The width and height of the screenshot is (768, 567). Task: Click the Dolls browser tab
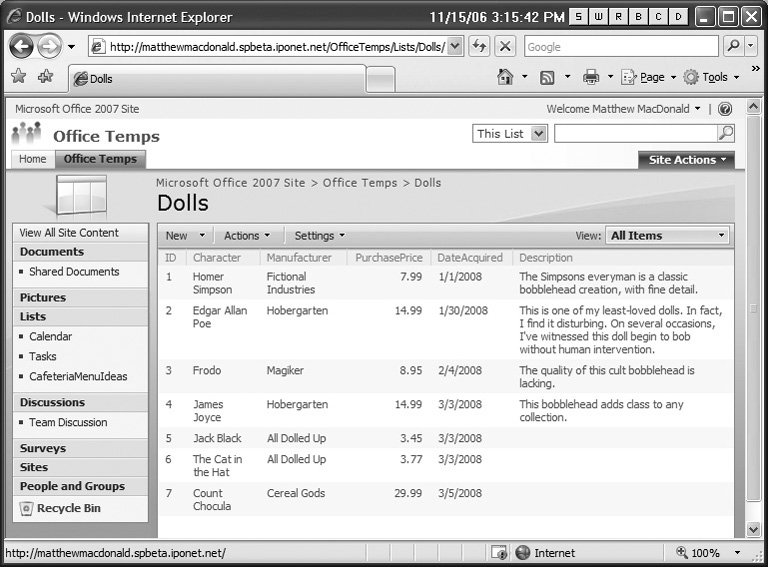pos(217,79)
